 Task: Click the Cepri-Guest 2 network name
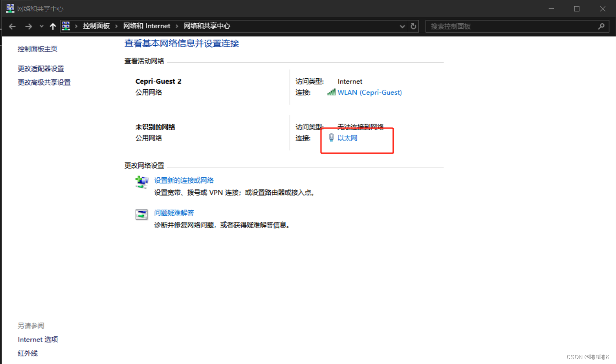pos(159,81)
